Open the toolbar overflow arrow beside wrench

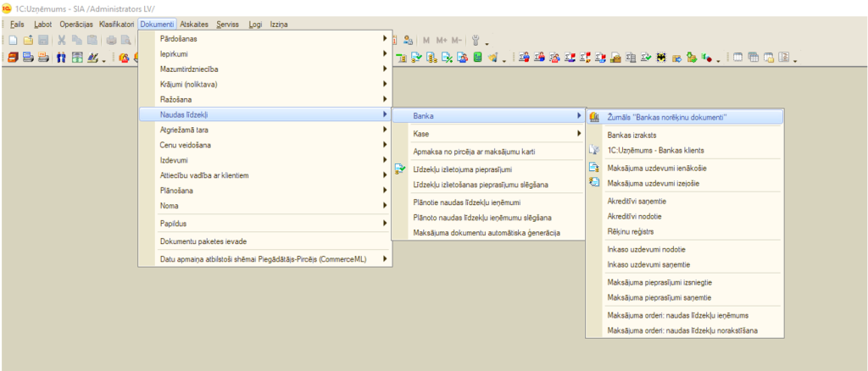point(487,42)
